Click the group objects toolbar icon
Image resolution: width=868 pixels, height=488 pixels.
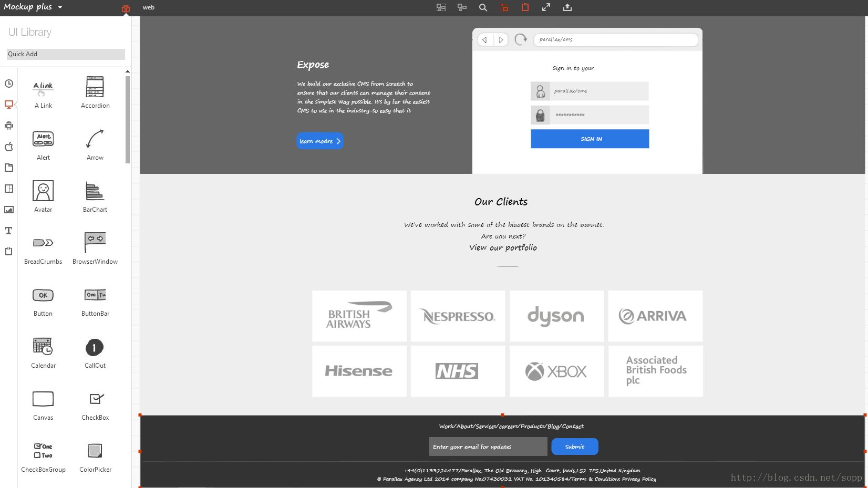tap(441, 7)
